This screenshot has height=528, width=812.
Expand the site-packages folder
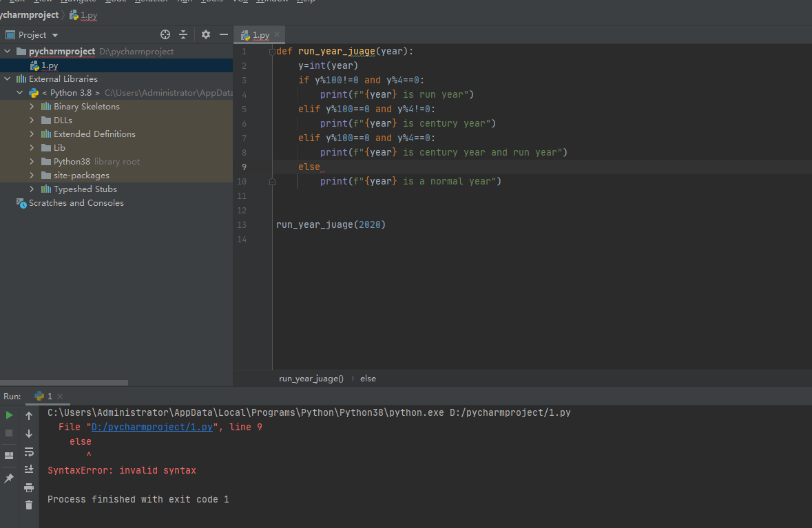pyautogui.click(x=32, y=176)
